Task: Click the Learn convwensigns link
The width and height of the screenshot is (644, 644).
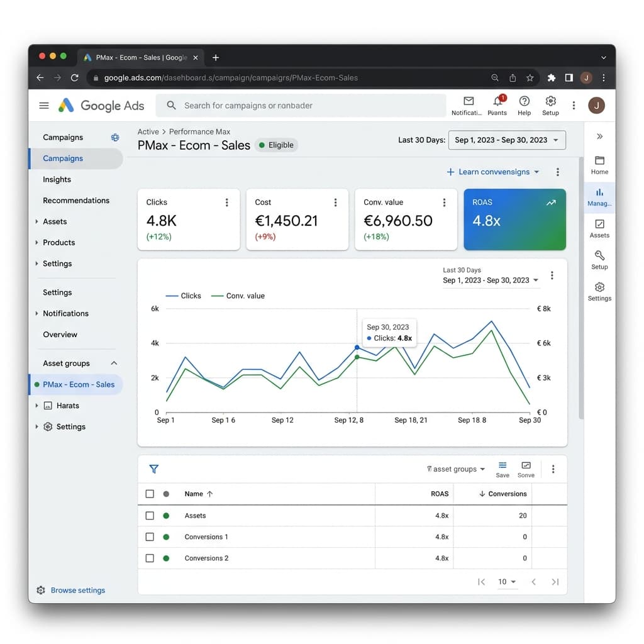Action: click(x=493, y=172)
